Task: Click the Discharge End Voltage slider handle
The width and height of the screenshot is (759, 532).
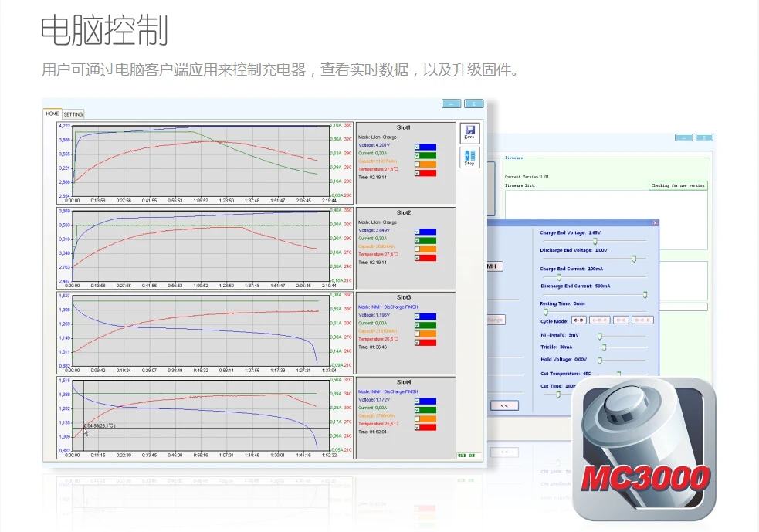Action: point(634,259)
